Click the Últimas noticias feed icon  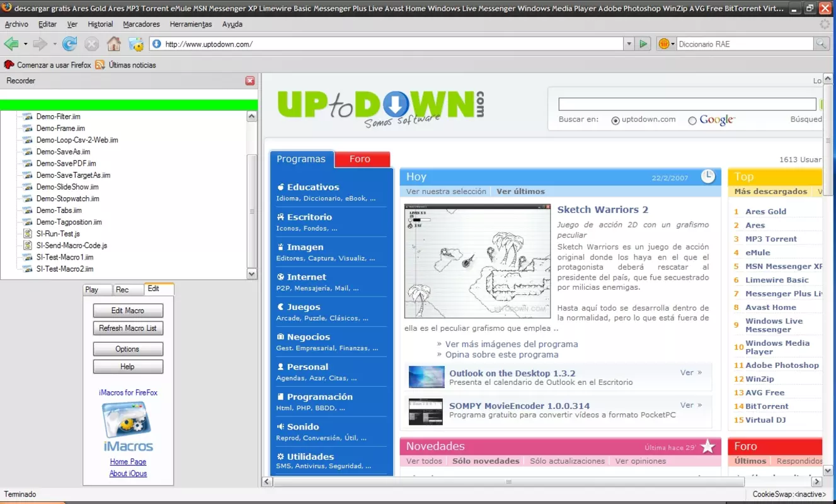(x=100, y=64)
